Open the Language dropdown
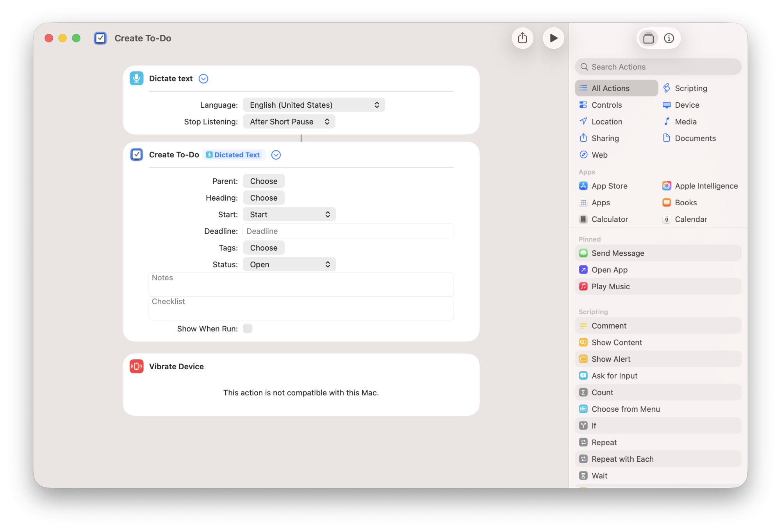 coord(314,105)
